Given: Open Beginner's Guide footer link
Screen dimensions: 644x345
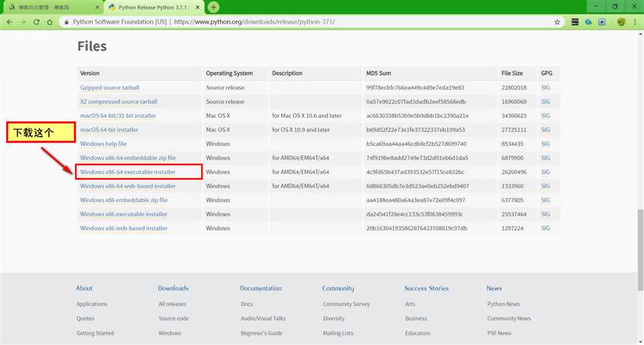Looking at the screenshot, I should pos(262,333).
